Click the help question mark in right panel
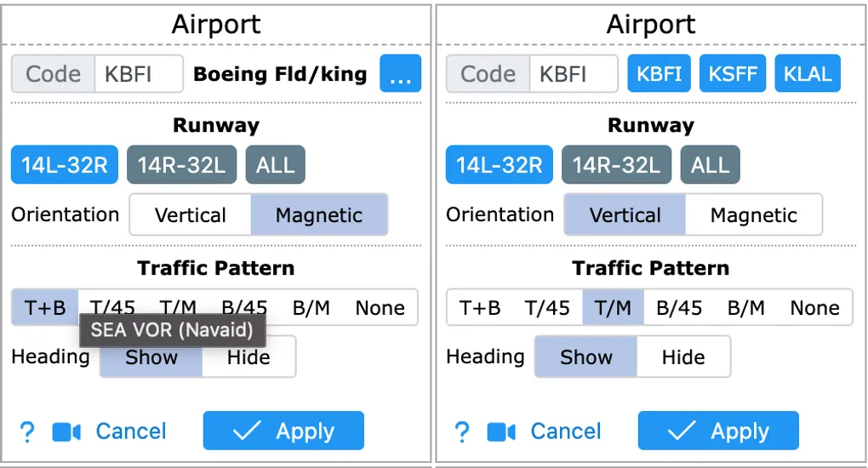Screen dimensions: 868x468 coord(462,432)
